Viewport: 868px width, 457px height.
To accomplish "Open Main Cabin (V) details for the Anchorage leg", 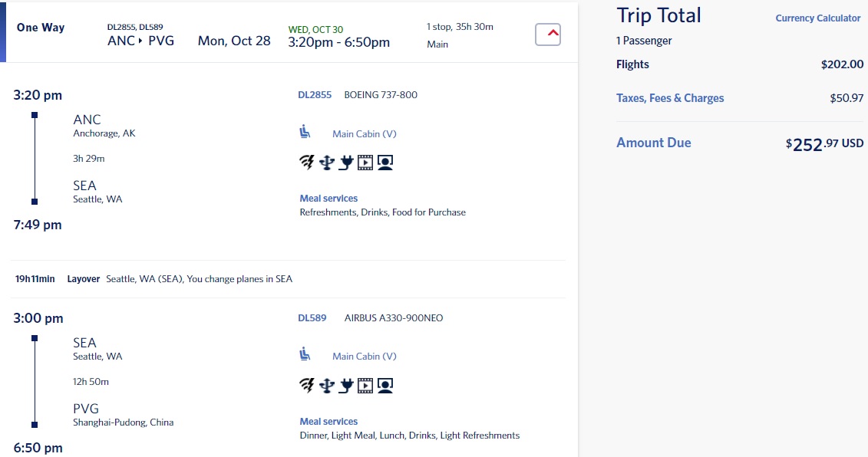I will pos(365,134).
